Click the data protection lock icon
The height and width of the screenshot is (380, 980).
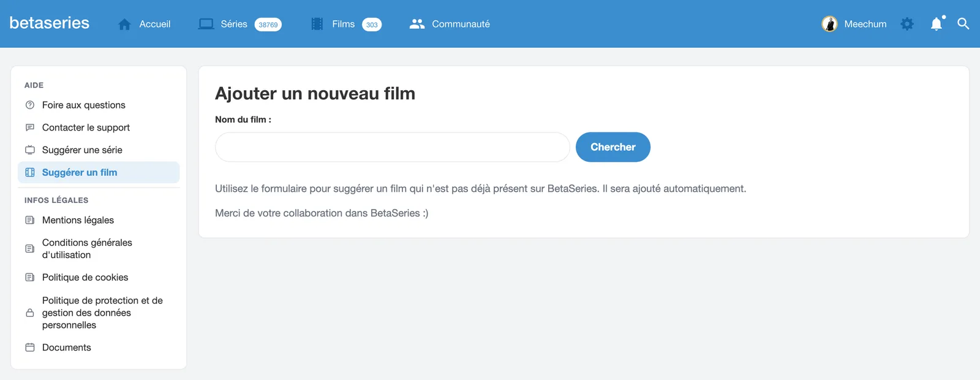30,313
